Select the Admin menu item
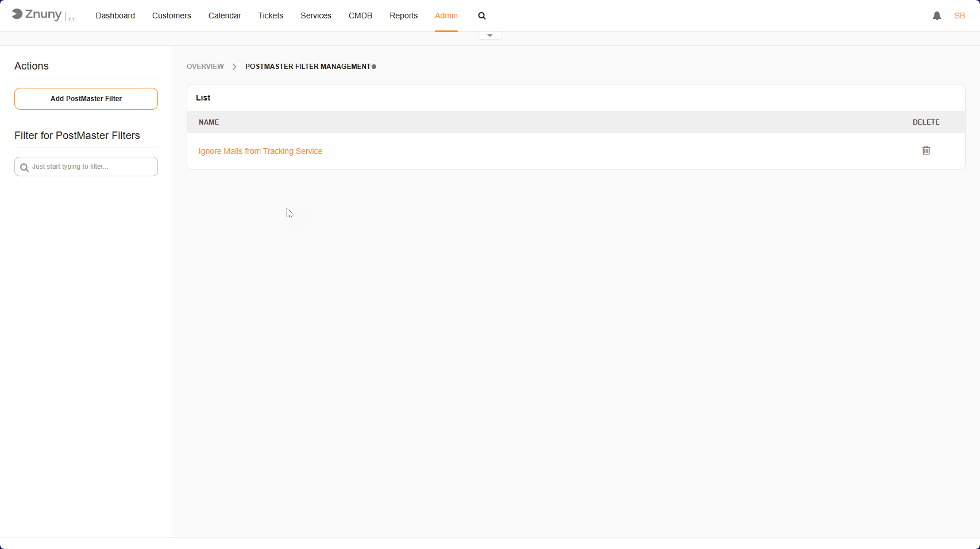 click(x=446, y=16)
